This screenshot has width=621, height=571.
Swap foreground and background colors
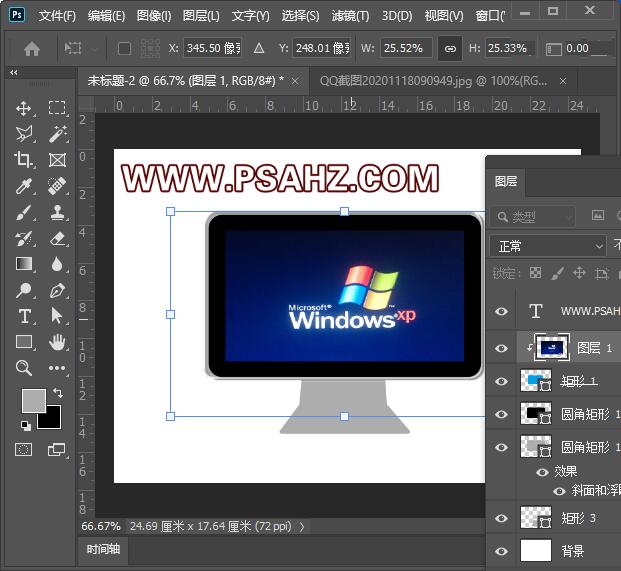(58, 392)
